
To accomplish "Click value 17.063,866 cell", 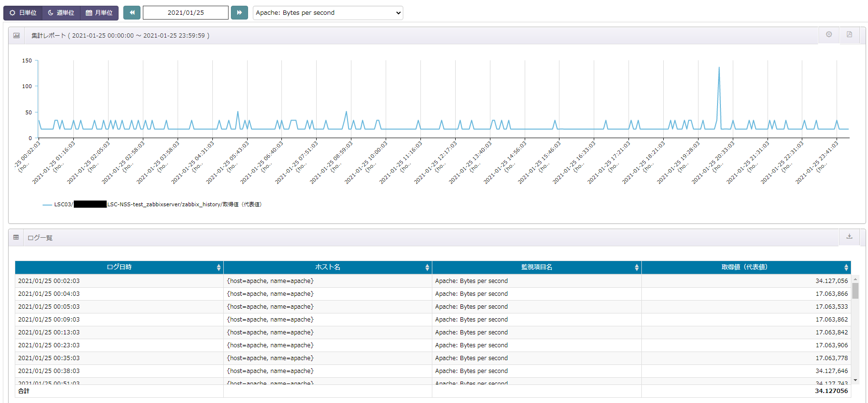I will coord(831,294).
